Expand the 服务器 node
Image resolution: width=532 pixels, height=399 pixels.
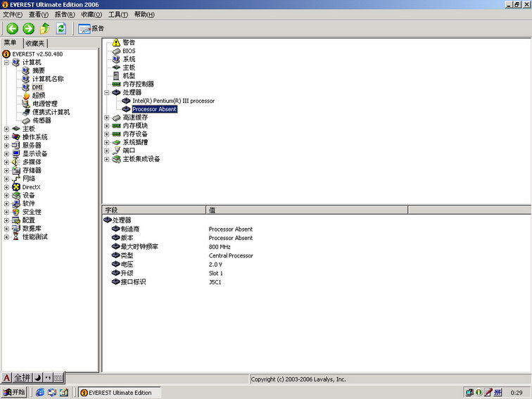coord(6,146)
